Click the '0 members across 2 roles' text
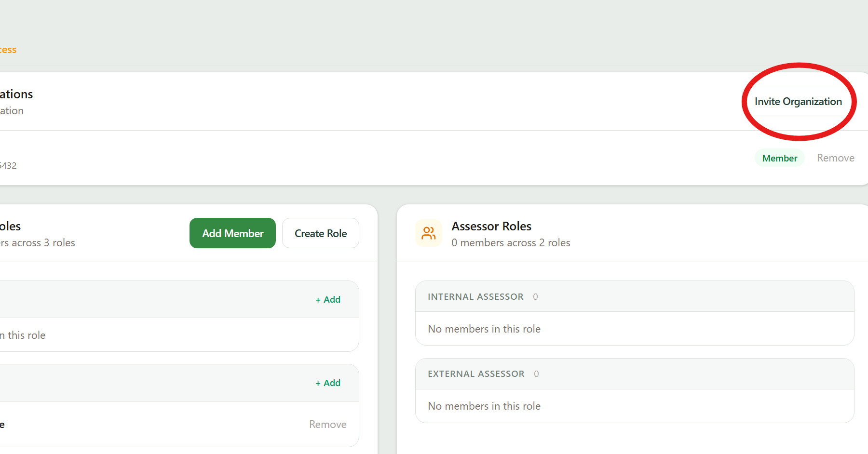Image resolution: width=868 pixels, height=454 pixels. pos(511,242)
